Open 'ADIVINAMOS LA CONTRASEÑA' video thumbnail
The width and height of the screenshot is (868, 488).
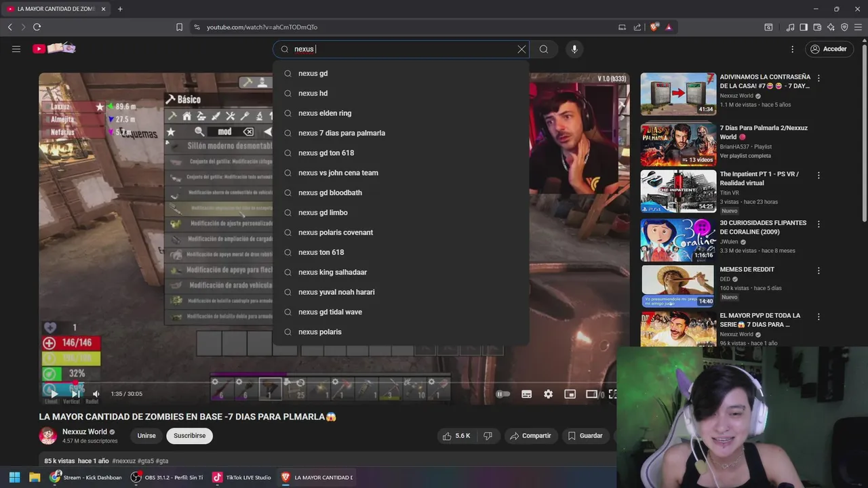click(x=678, y=94)
